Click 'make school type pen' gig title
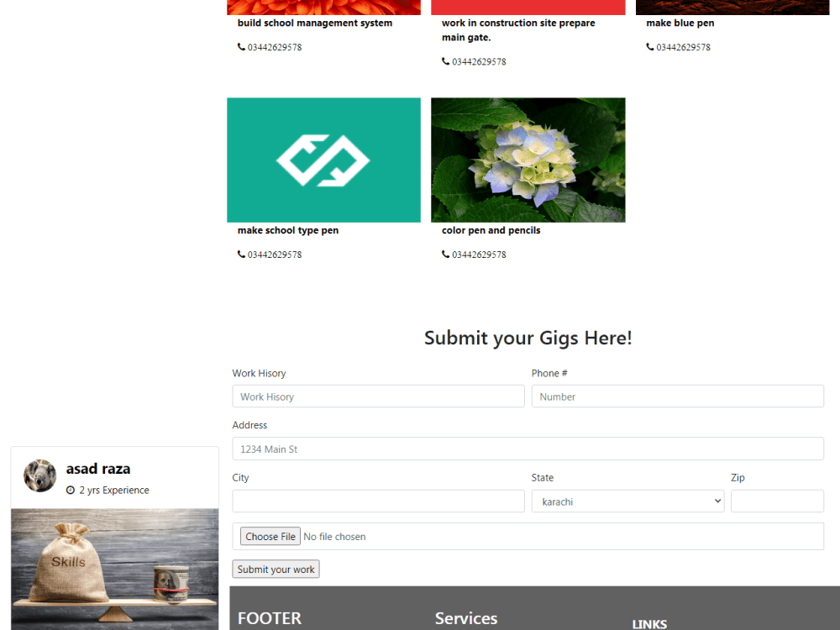This screenshot has height=630, width=840. click(288, 230)
